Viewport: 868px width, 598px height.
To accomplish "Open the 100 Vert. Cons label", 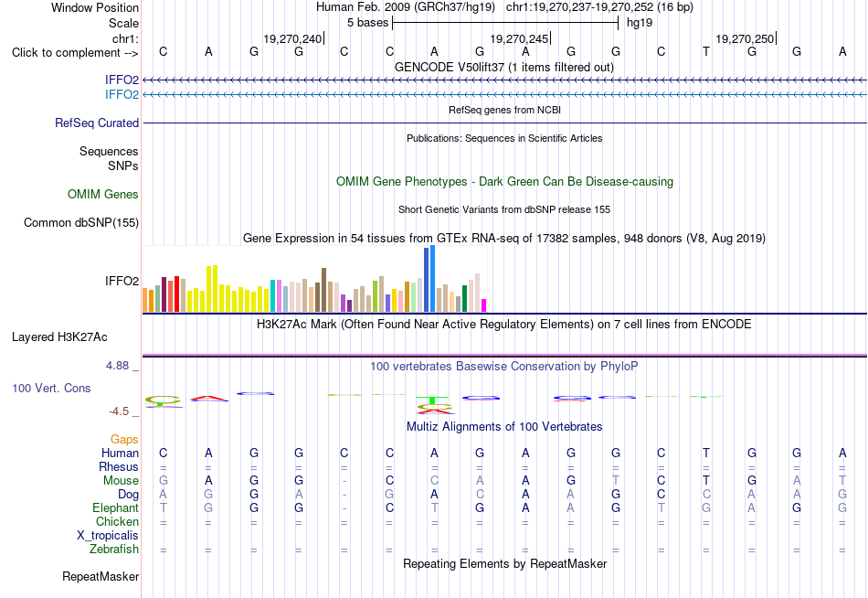I will click(51, 388).
